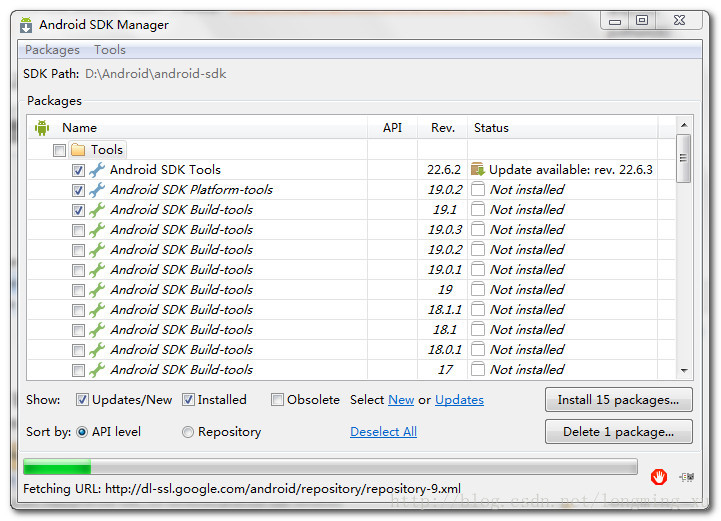Click wrench icon of Build-tools rev. 19.0.1
The height and width of the screenshot is (521, 721).
click(97, 269)
